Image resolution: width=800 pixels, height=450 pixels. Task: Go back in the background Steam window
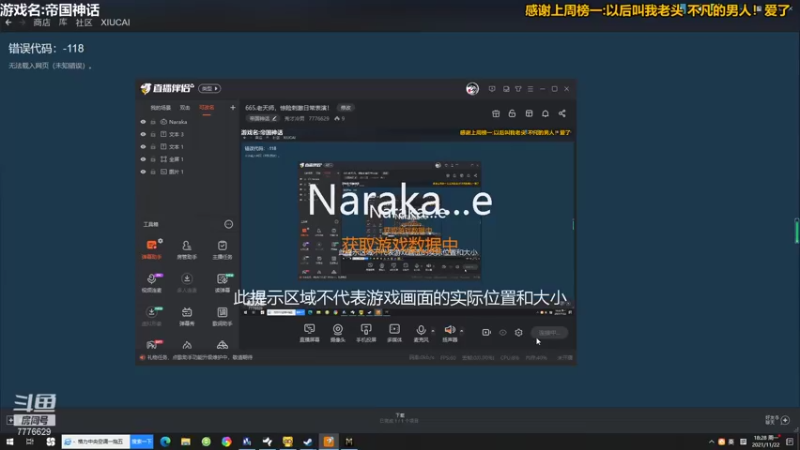click(8, 22)
